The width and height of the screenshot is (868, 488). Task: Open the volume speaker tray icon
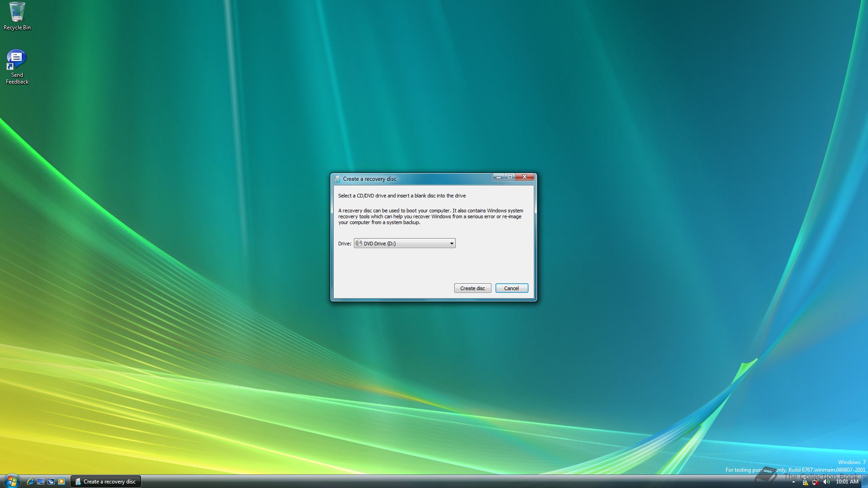point(826,482)
